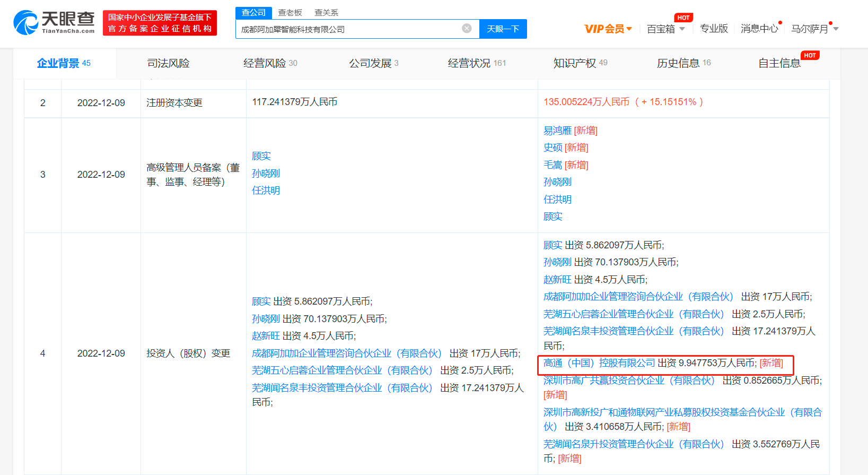Open 赵新旺 link in row 4 before-change column

click(266, 336)
